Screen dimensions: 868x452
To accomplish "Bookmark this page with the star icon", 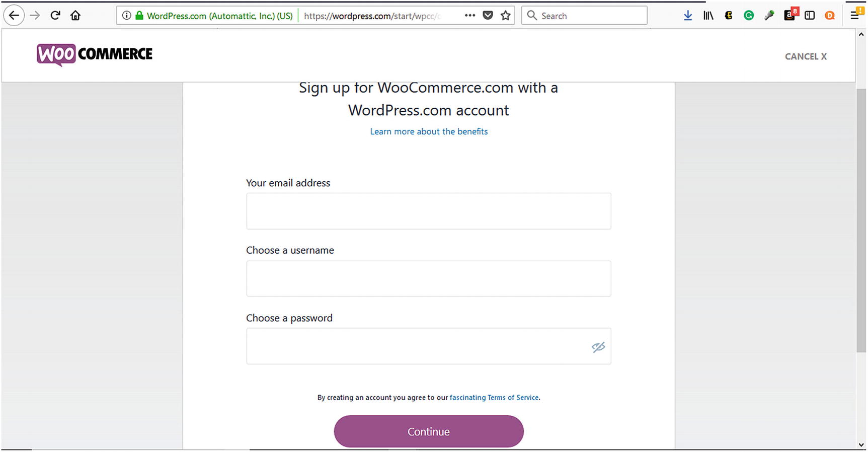I will point(506,16).
